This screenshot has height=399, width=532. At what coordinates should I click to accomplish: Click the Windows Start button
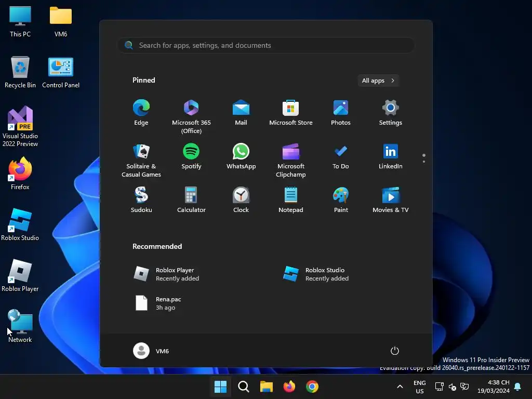click(x=220, y=387)
